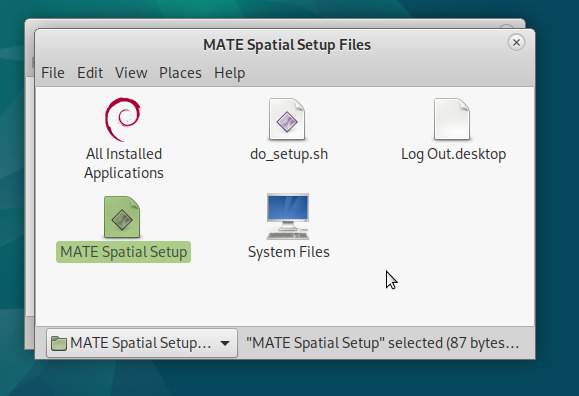Click the highlighted MATE Spatial Setup label
Image resolution: width=579 pixels, height=396 pixels.
[123, 252]
